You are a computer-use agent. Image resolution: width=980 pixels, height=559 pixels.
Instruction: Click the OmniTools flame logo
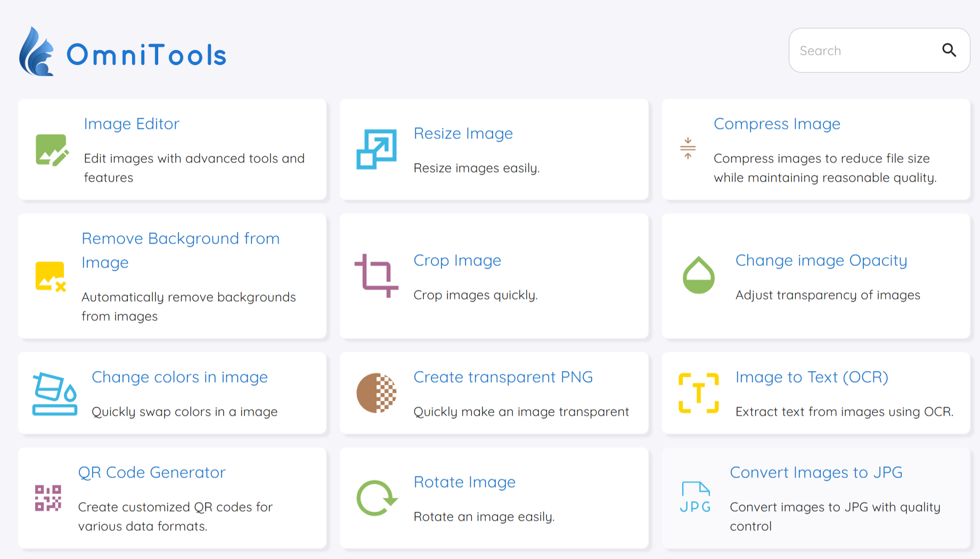pos(36,52)
